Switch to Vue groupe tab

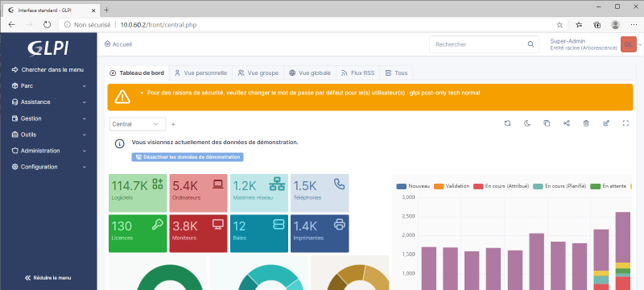(258, 73)
